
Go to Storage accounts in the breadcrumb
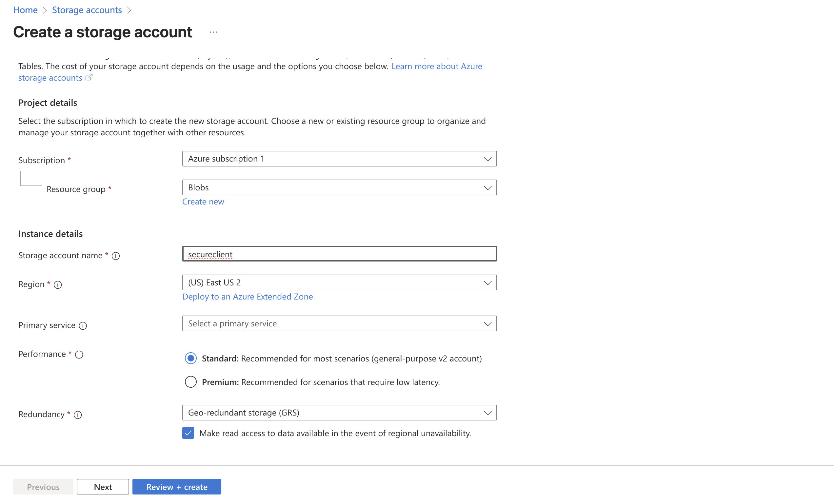[x=87, y=10]
